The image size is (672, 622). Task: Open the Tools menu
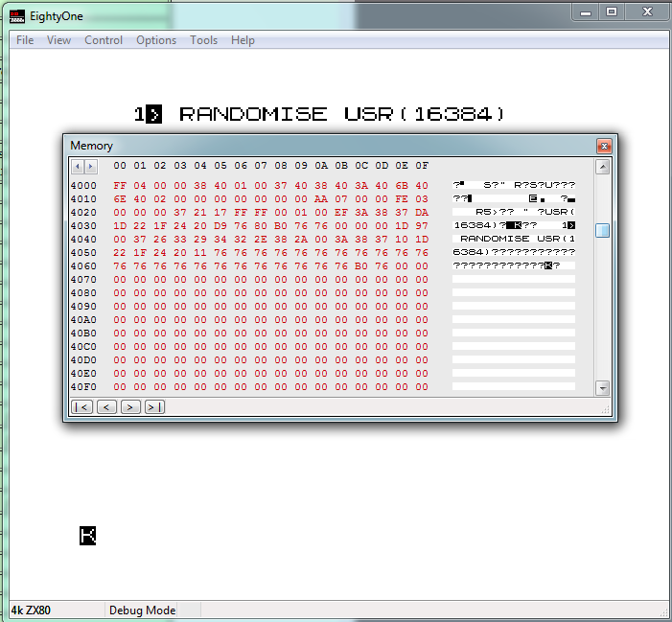[203, 40]
